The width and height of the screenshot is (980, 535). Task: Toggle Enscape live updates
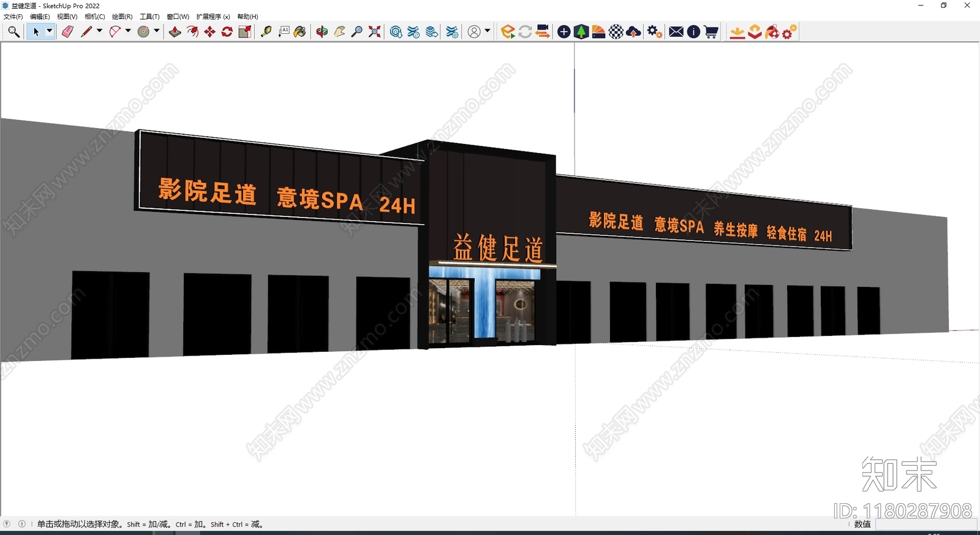click(x=525, y=32)
